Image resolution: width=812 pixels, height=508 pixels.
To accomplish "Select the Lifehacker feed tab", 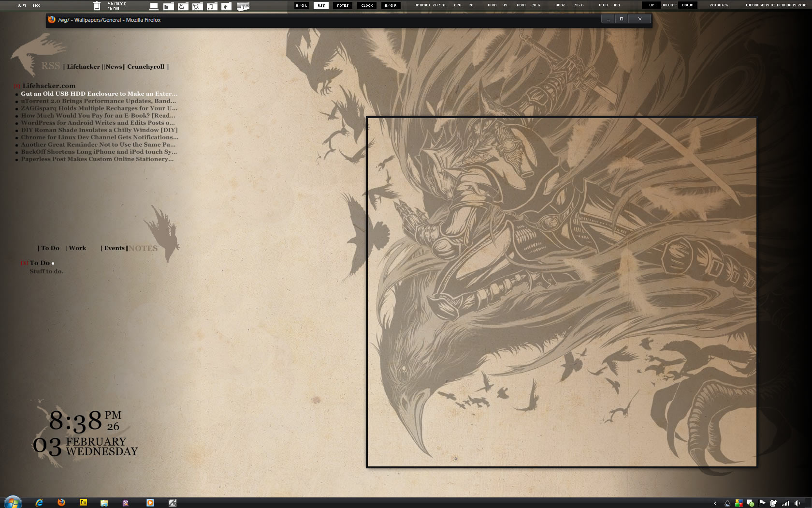I will (x=83, y=67).
